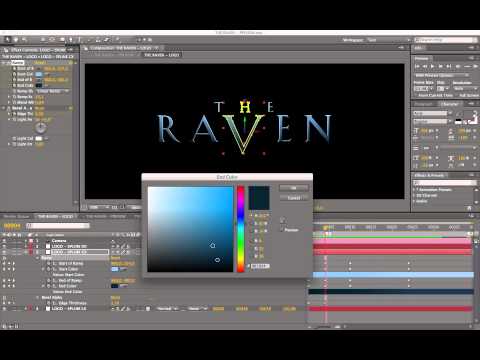Click the timeline layer search field
480x360 pixels.
click(x=58, y=226)
